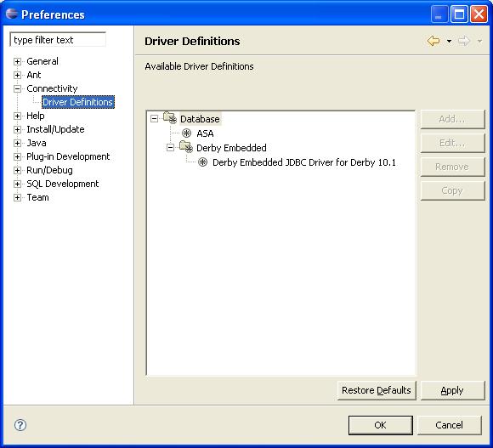This screenshot has width=493, height=448.
Task: Maximize the Preferences window
Action: pos(459,14)
